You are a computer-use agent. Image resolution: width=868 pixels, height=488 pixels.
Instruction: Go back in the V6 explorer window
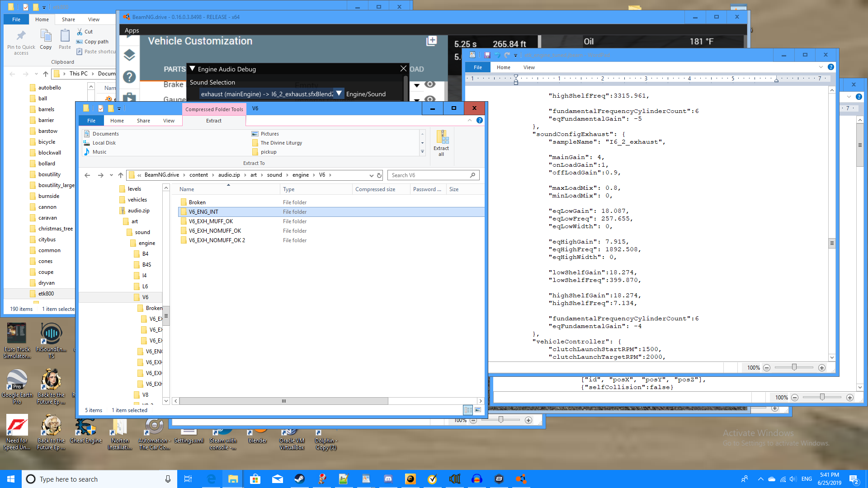point(87,175)
